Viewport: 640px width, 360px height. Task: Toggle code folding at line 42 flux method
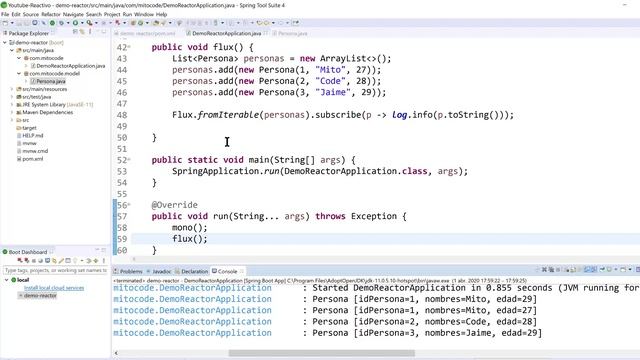(x=129, y=47)
